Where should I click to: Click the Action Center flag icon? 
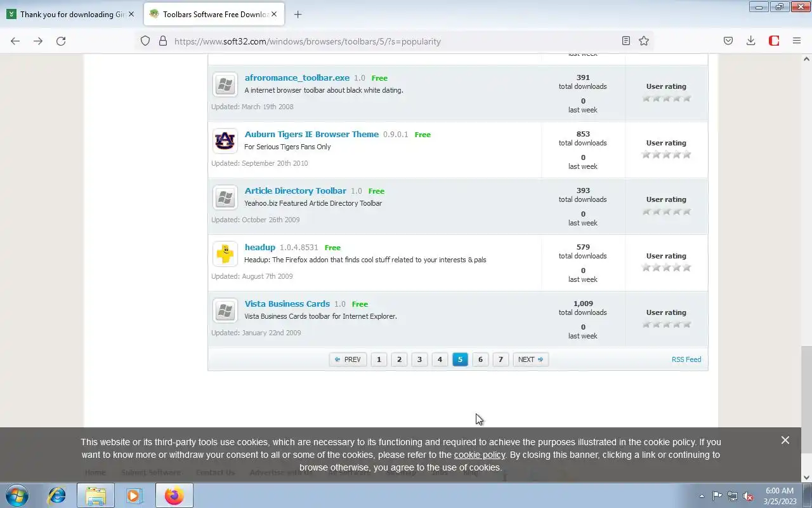click(717, 496)
